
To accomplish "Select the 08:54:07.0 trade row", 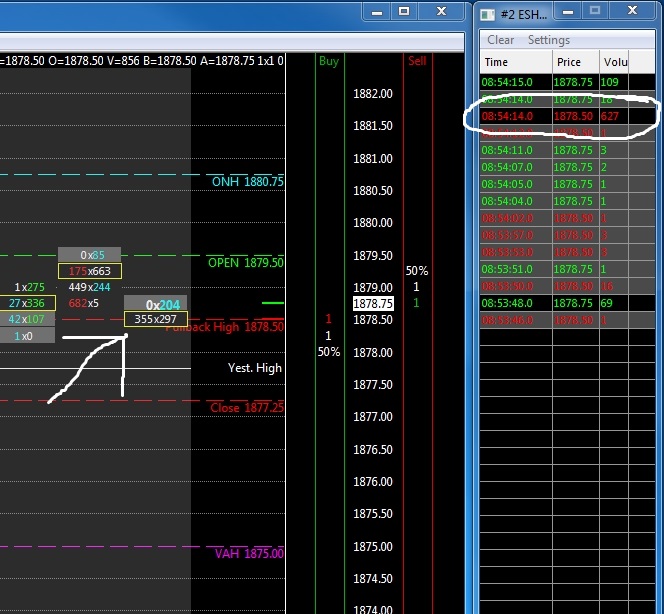I will point(567,167).
